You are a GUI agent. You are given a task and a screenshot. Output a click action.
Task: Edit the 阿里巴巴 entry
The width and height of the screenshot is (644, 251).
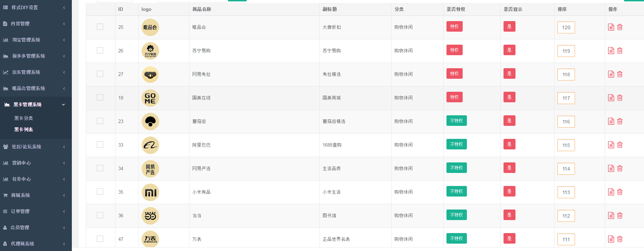(611, 145)
